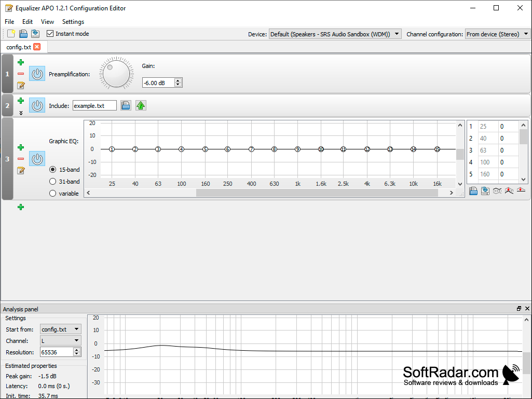The height and width of the screenshot is (399, 532).
Task: Import graphic EQ from file
Action: 473,191
